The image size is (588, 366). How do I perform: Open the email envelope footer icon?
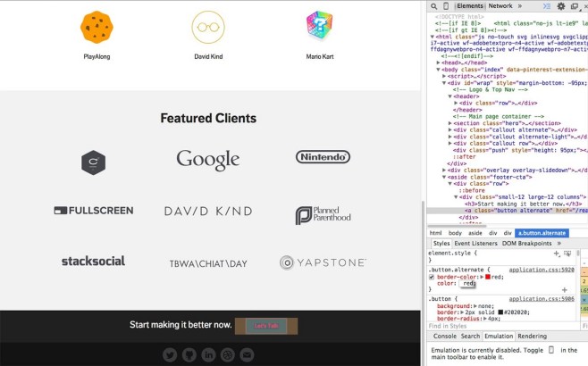point(247,354)
